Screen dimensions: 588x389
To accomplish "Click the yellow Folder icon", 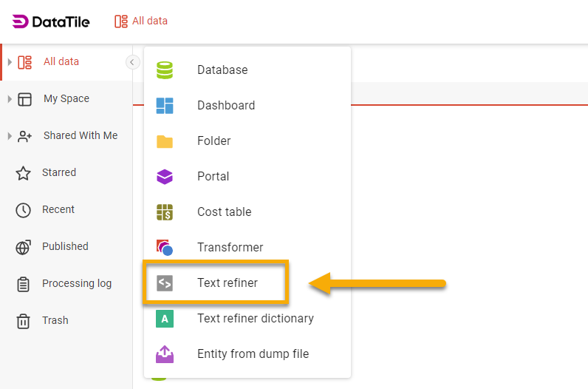I will [x=164, y=141].
